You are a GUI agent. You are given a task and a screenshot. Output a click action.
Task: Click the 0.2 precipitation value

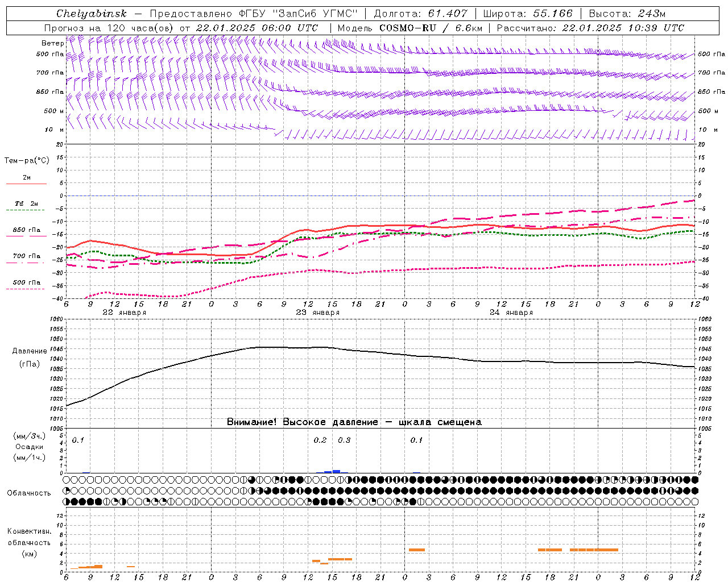point(320,440)
